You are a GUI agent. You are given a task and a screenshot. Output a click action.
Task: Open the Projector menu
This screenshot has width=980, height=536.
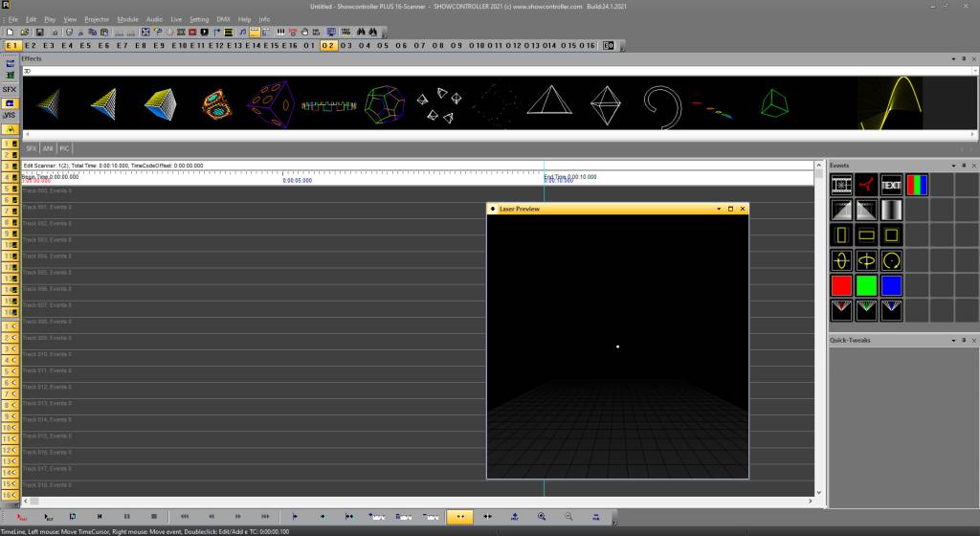point(97,19)
